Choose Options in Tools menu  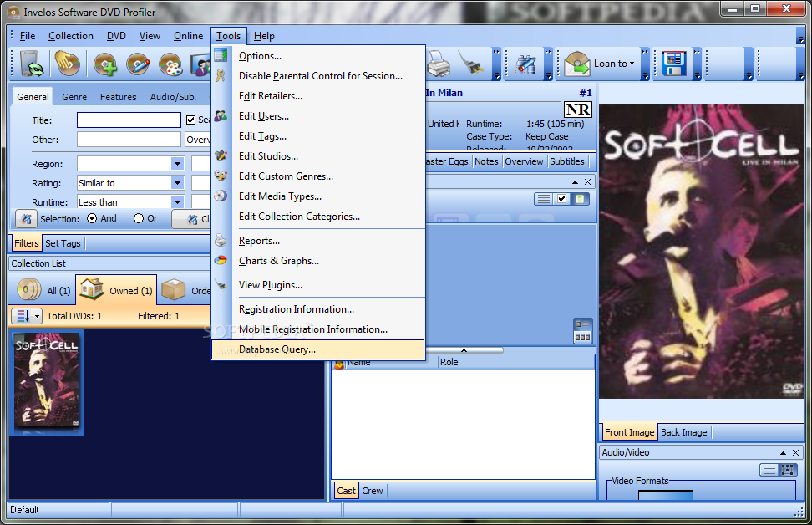(x=318, y=56)
